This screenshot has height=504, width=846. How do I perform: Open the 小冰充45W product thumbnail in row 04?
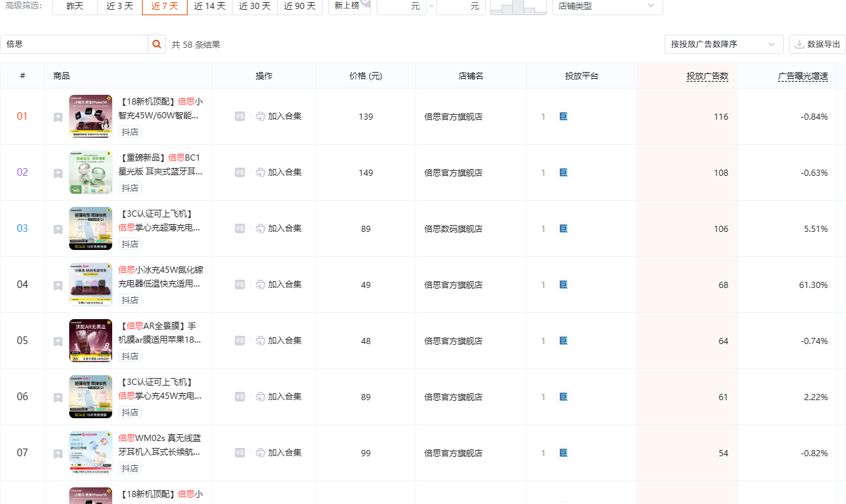[91, 285]
